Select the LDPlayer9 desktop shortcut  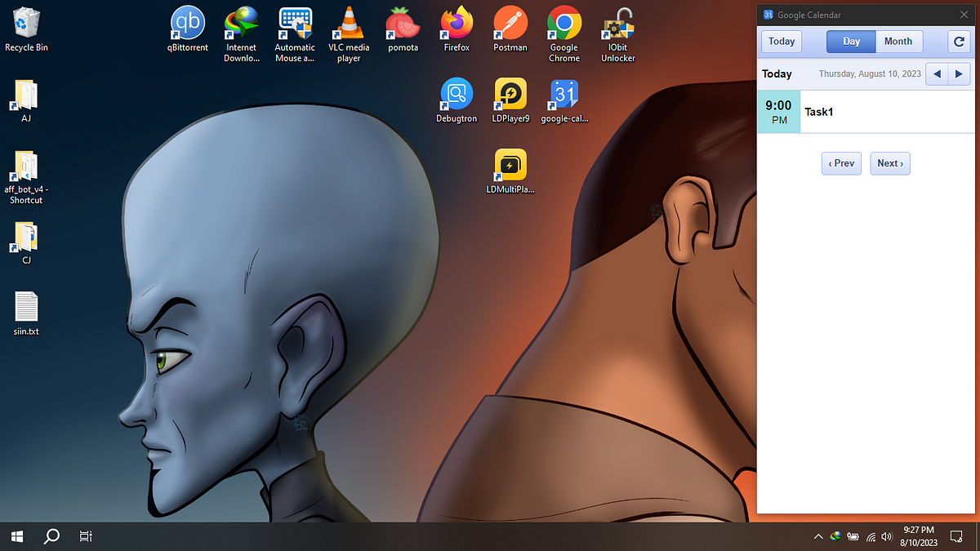510,101
